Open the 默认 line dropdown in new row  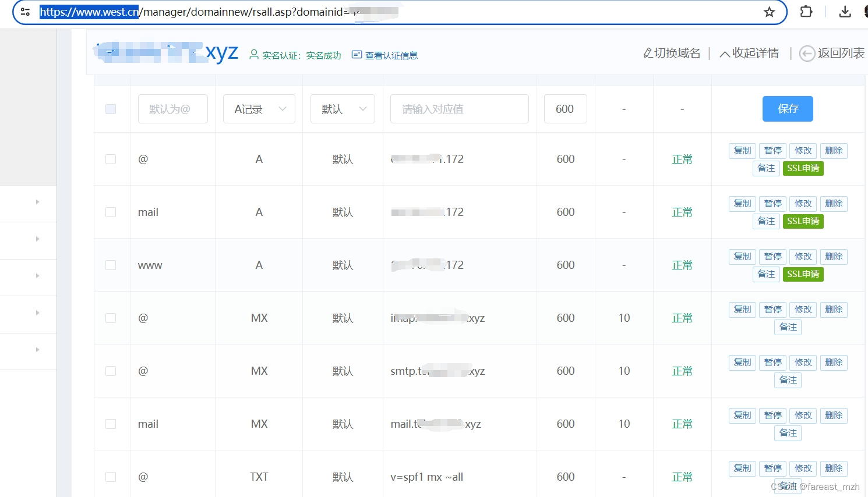click(x=343, y=109)
